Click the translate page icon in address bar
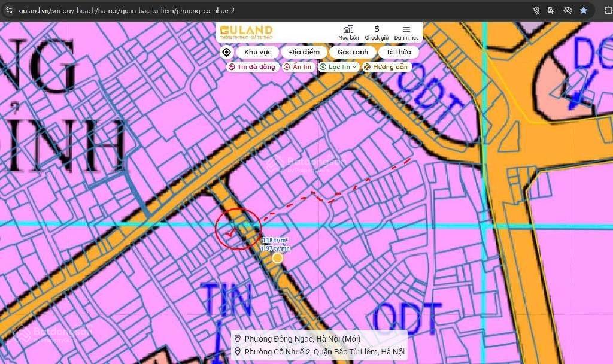Viewport: 613px width, 364px height. [x=552, y=10]
